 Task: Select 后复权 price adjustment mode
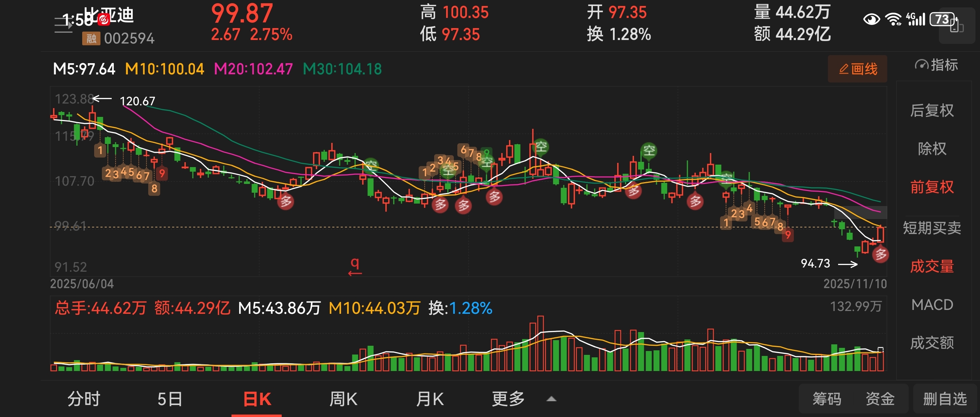[932, 111]
